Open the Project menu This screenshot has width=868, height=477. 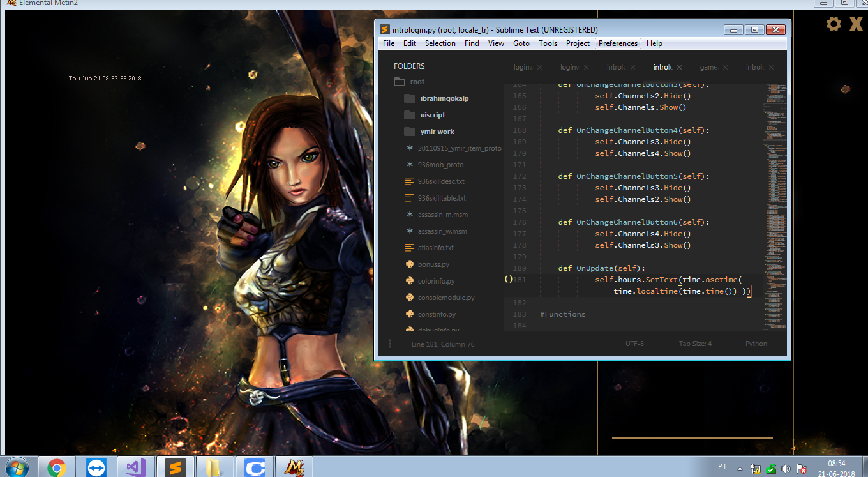click(578, 43)
